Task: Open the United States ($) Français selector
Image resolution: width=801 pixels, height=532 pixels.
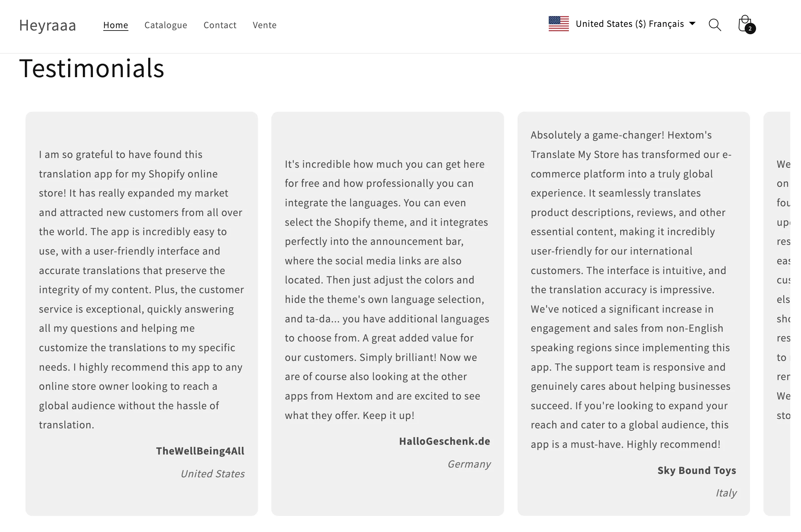Action: coord(622,24)
